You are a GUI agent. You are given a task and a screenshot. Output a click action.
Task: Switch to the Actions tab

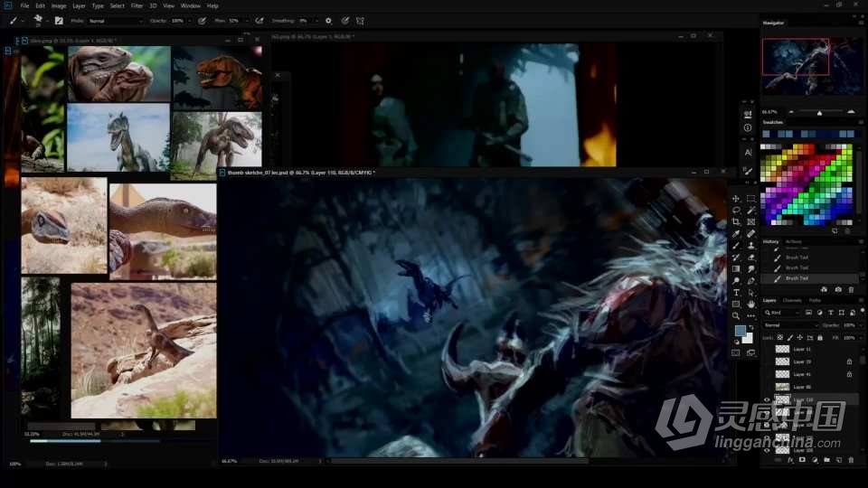pos(793,242)
